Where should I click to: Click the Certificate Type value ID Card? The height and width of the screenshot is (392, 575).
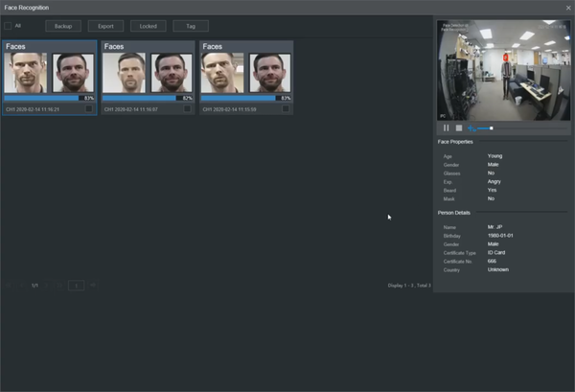click(496, 252)
